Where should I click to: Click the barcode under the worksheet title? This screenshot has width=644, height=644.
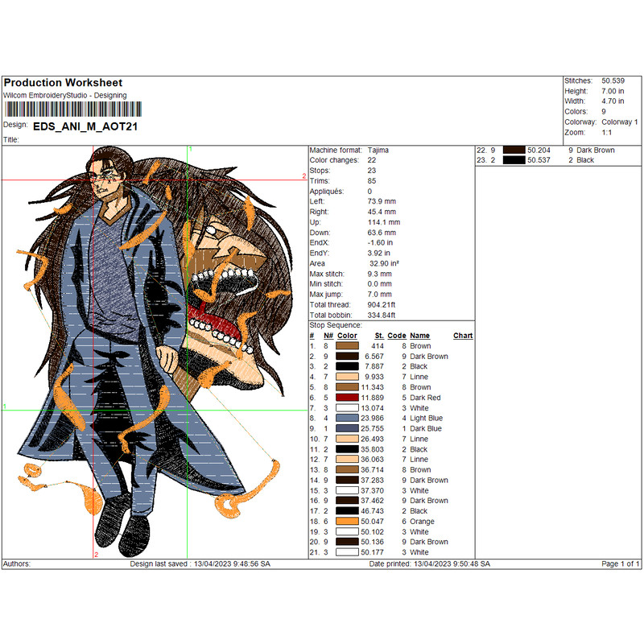click(76, 110)
